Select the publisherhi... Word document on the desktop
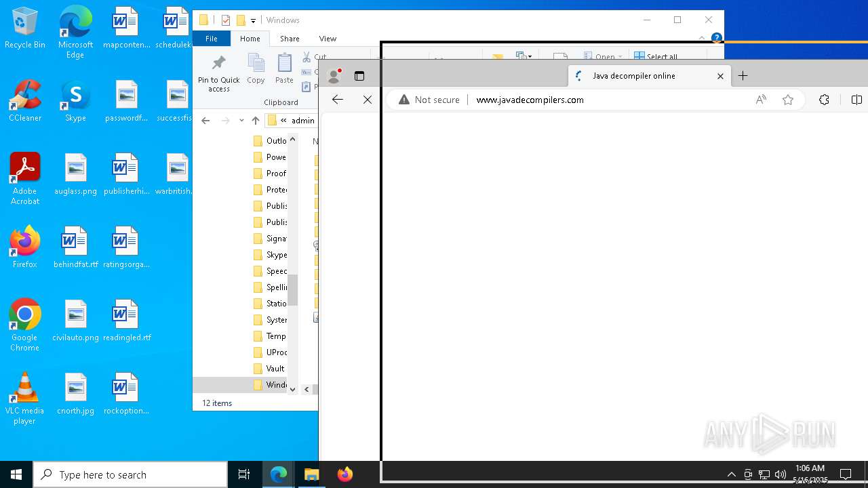 click(126, 175)
